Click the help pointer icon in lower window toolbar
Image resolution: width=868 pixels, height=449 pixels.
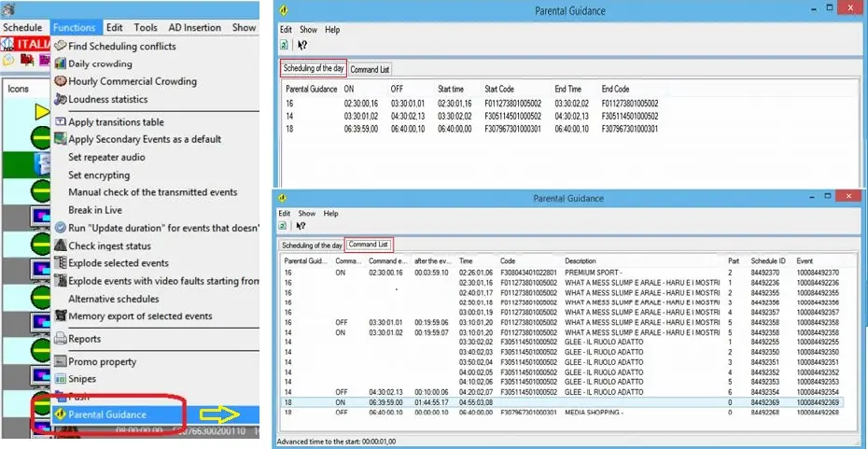coord(302,227)
